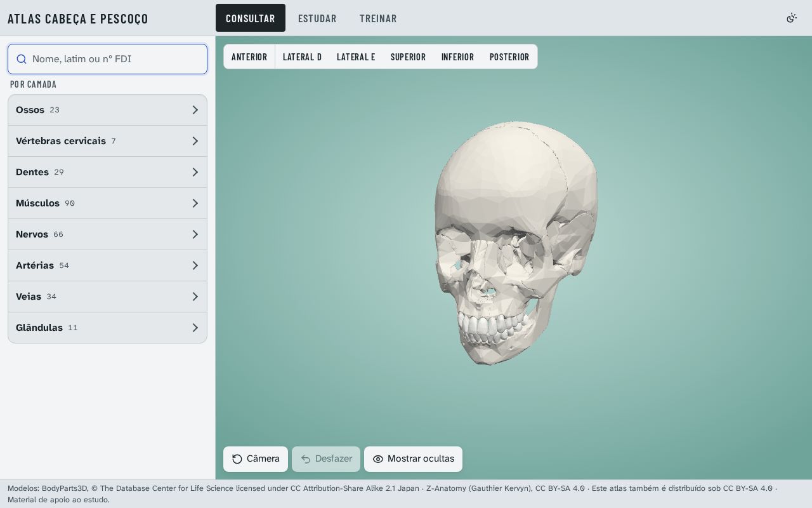Expand the Artérias layer chevron

point(195,265)
